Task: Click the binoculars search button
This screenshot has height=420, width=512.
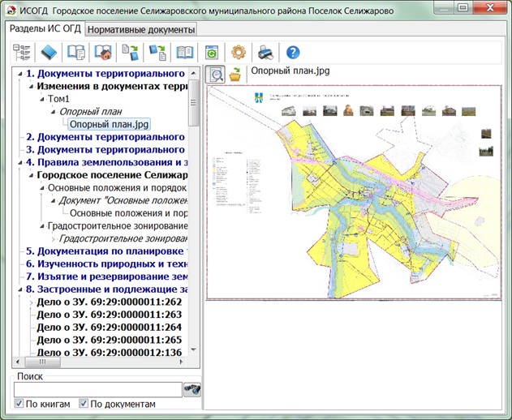Action: [x=192, y=389]
